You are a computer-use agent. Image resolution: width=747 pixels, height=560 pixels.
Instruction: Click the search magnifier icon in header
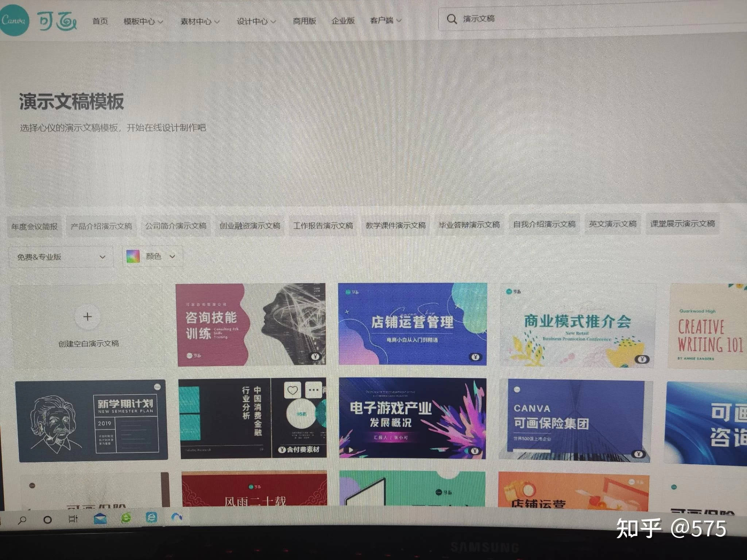coord(452,19)
